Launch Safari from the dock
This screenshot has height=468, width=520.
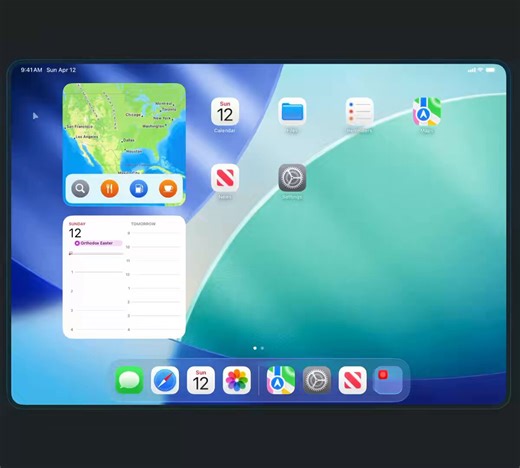(x=165, y=380)
